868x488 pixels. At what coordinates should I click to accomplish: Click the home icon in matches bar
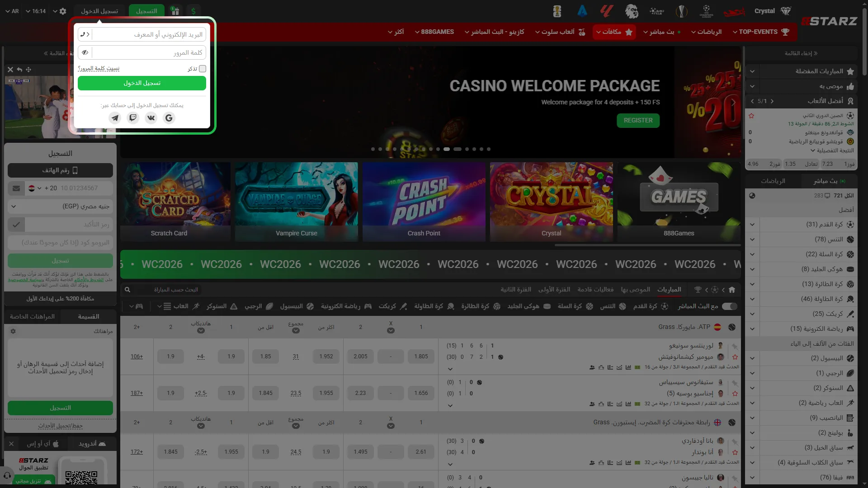pos(732,290)
